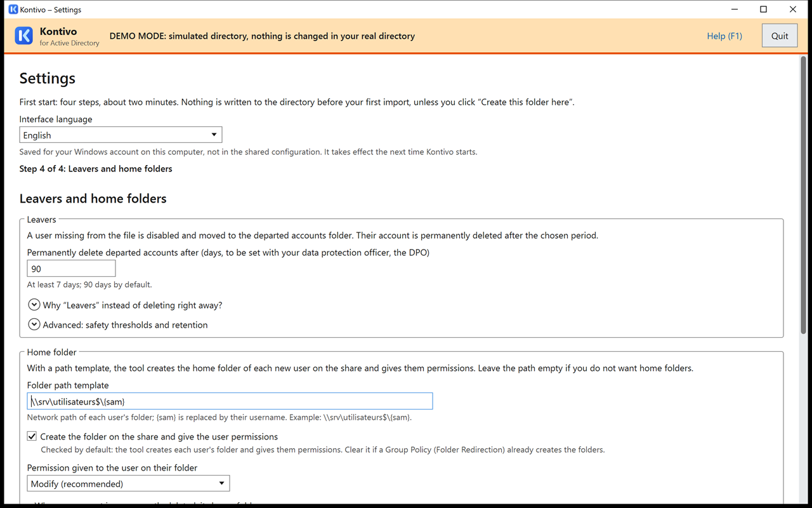Viewport: 812px width, 508px height.
Task: Open the Interface language dropdown
Action: pyautogui.click(x=121, y=135)
